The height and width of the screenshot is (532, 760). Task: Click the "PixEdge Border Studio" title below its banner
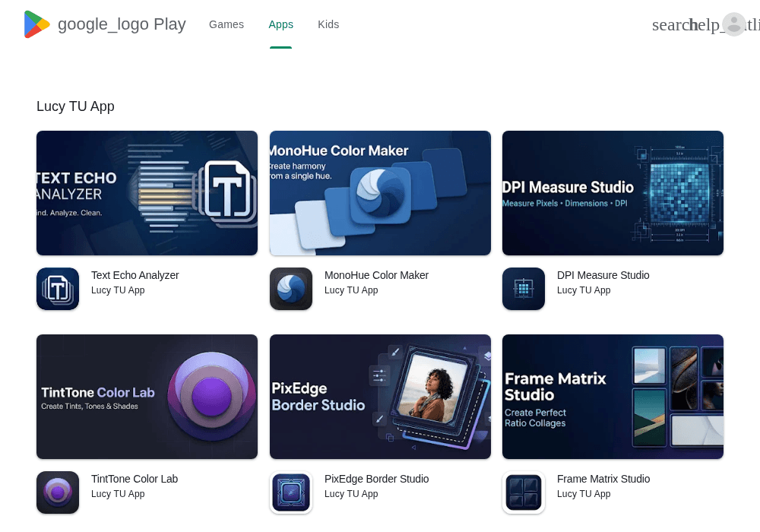click(376, 479)
